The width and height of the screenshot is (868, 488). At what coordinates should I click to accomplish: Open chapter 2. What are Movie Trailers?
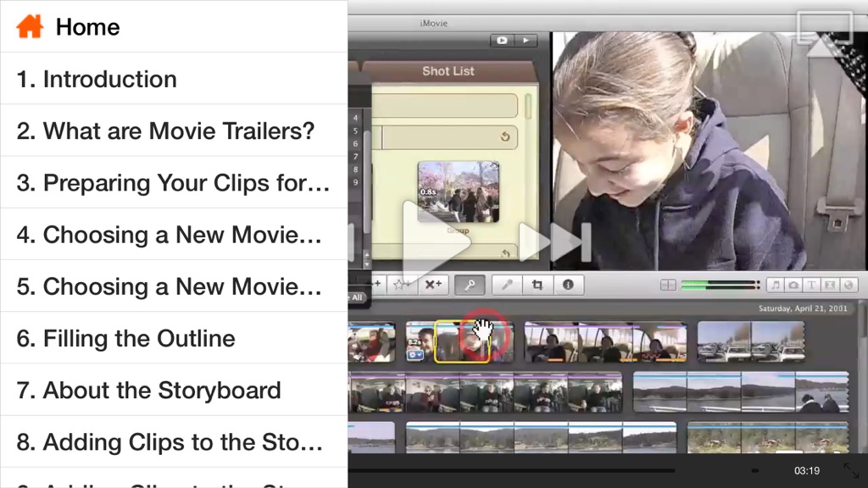174,130
